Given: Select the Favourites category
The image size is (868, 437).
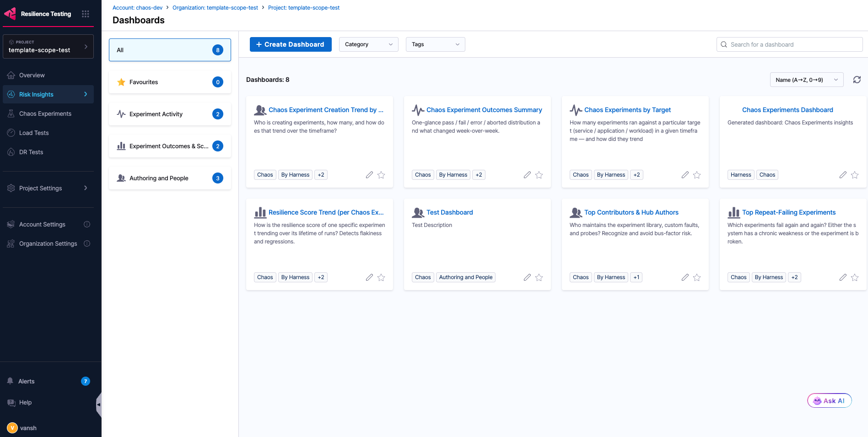Looking at the screenshot, I should pyautogui.click(x=170, y=82).
